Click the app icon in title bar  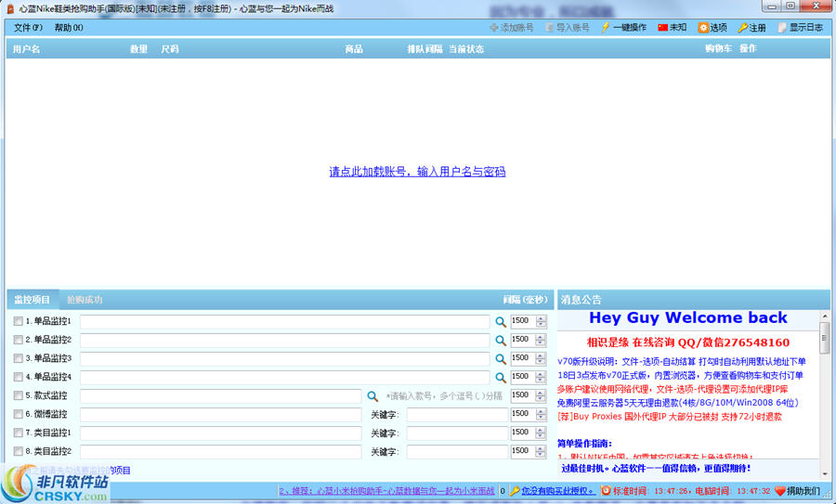10,8
